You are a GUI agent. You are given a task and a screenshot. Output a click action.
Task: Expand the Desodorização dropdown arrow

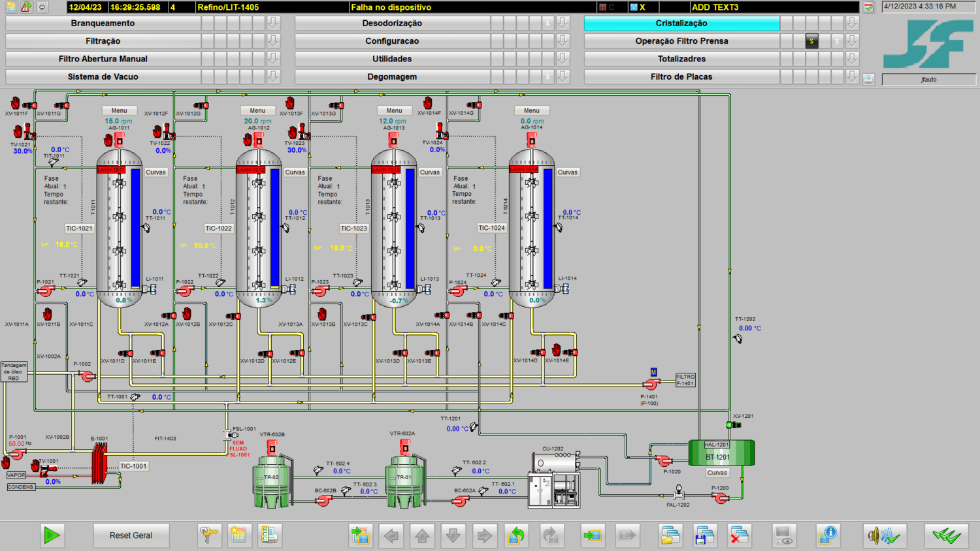click(563, 23)
